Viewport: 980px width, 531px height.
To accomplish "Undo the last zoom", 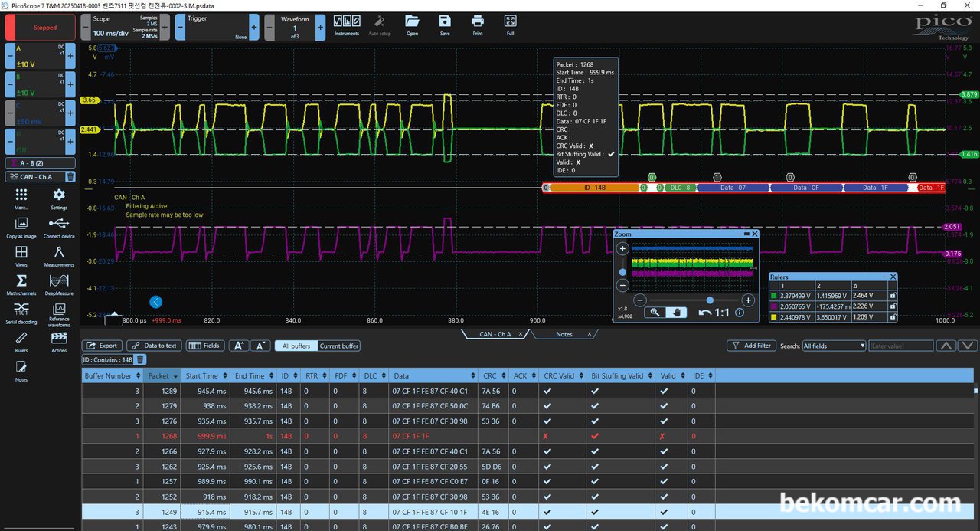I will click(704, 312).
